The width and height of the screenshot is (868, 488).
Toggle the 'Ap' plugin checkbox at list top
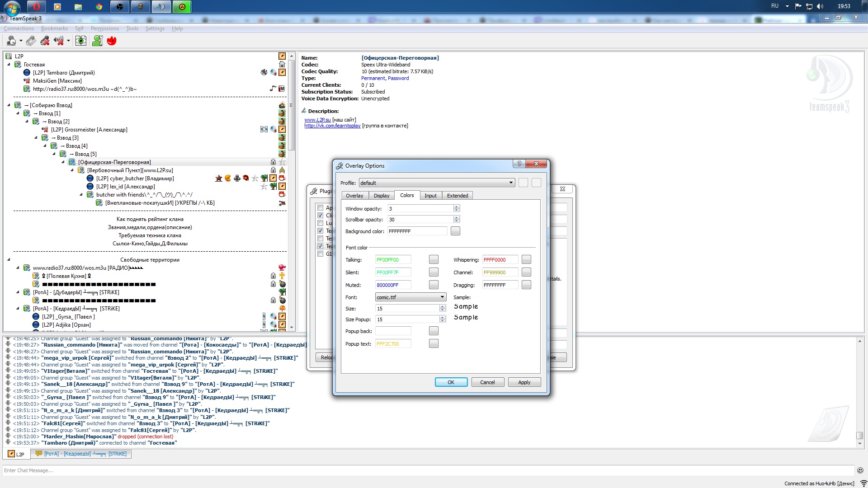(321, 208)
